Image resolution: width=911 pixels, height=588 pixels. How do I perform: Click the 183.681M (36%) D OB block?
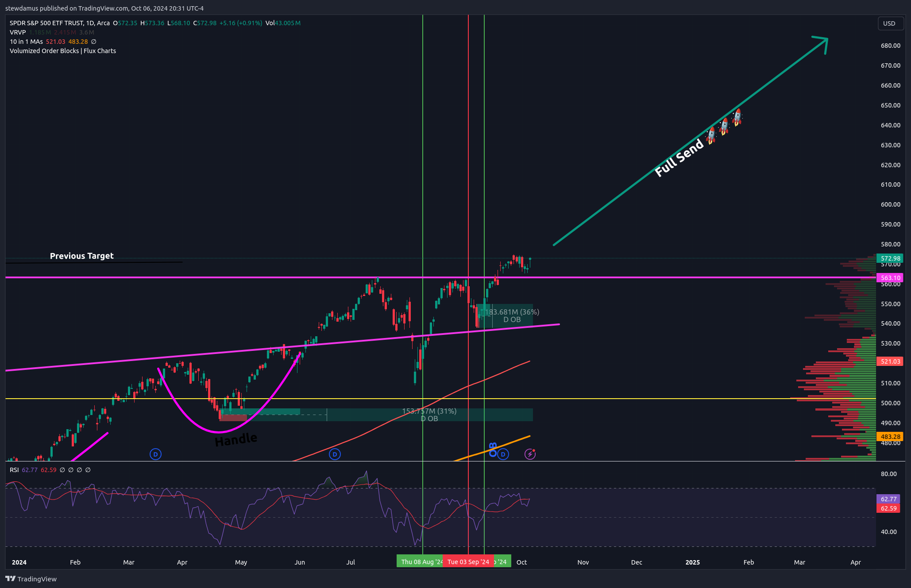tap(512, 316)
